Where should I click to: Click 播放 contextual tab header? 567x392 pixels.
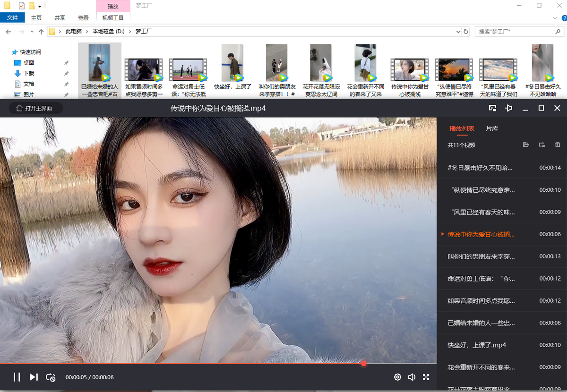[113, 6]
